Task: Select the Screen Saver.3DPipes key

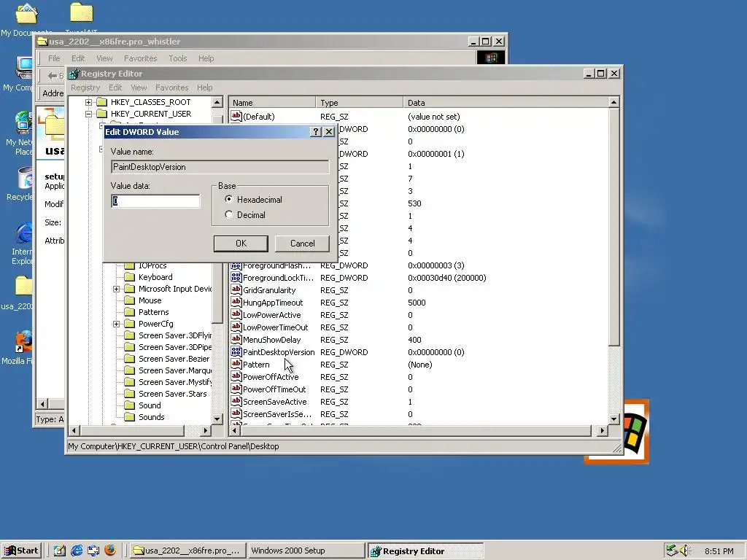Action: tap(174, 348)
